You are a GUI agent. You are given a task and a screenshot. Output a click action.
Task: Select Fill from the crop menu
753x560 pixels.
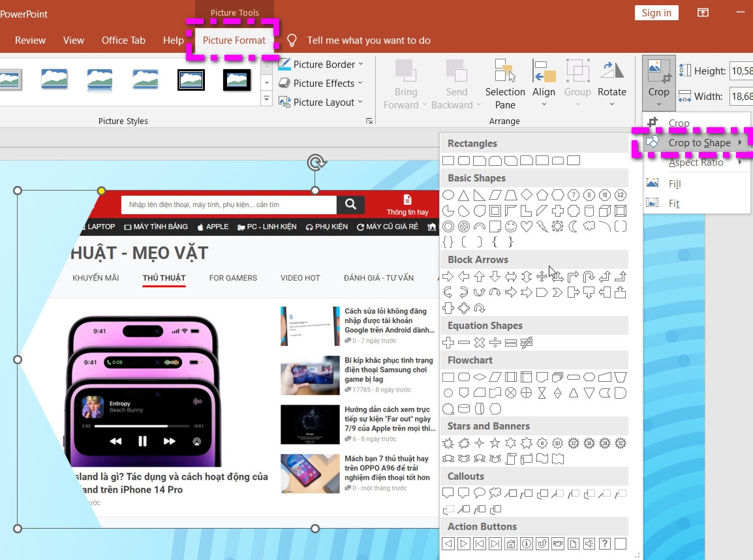pyautogui.click(x=674, y=183)
